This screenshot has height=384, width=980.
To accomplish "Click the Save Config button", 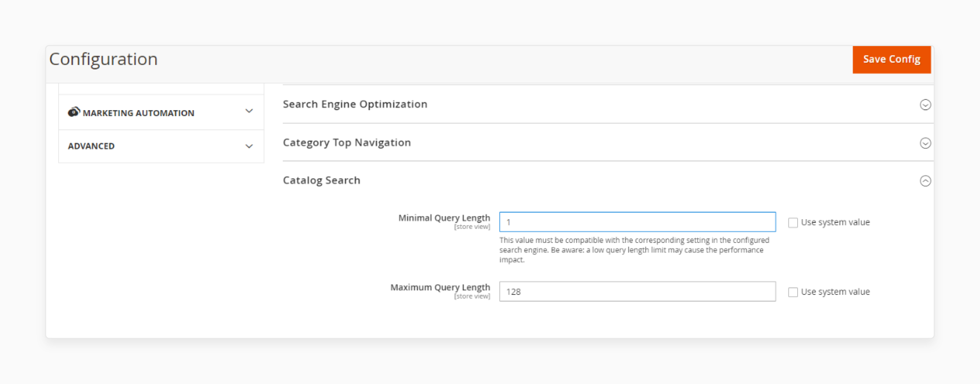I will click(891, 59).
